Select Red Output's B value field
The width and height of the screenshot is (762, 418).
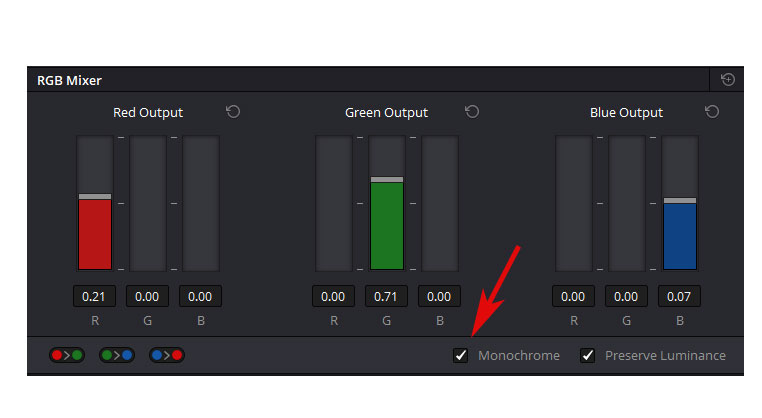(200, 296)
